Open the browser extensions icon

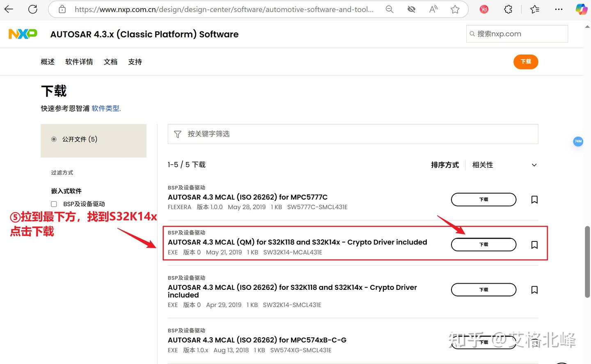pyautogui.click(x=508, y=9)
